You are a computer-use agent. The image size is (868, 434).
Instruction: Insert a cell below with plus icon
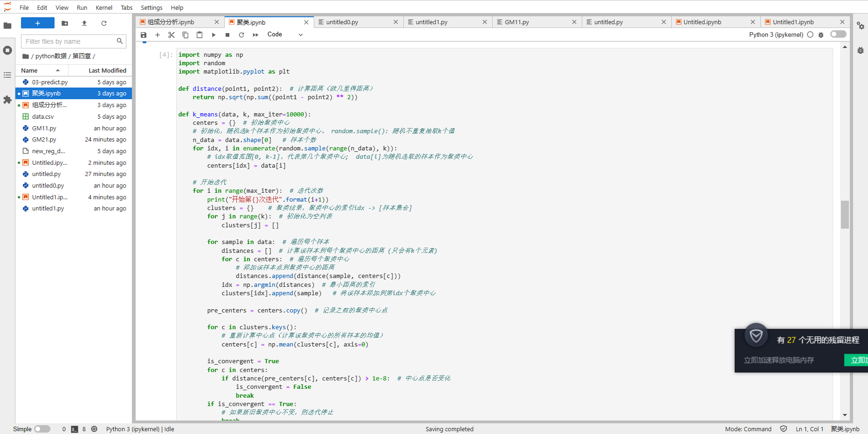coord(158,35)
